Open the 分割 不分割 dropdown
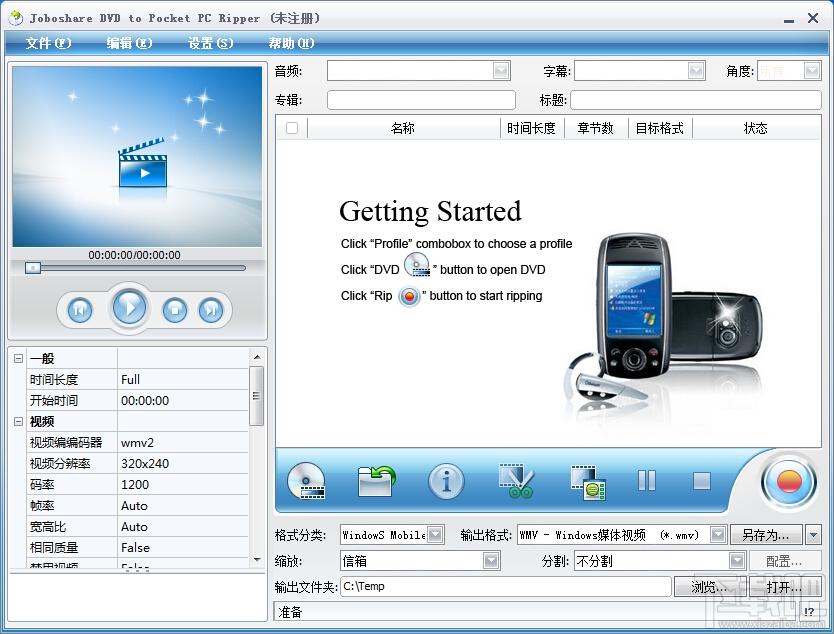The height and width of the screenshot is (634, 834). click(x=737, y=561)
